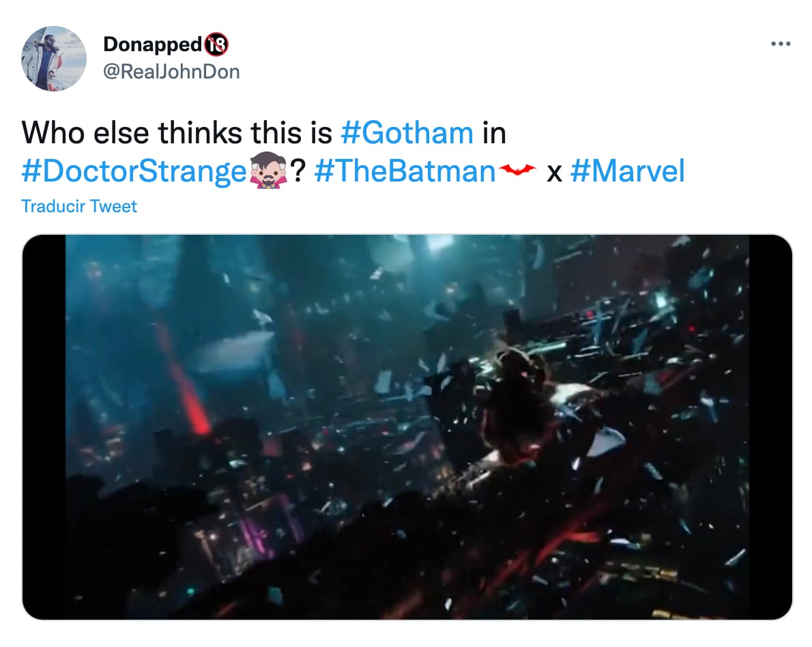Click the no-under-18 badge beside Donapped
The height and width of the screenshot is (647, 812).
point(216,45)
